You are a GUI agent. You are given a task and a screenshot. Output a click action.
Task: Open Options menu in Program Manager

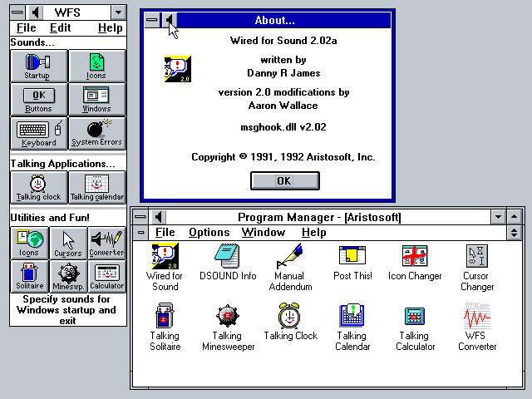[209, 233]
